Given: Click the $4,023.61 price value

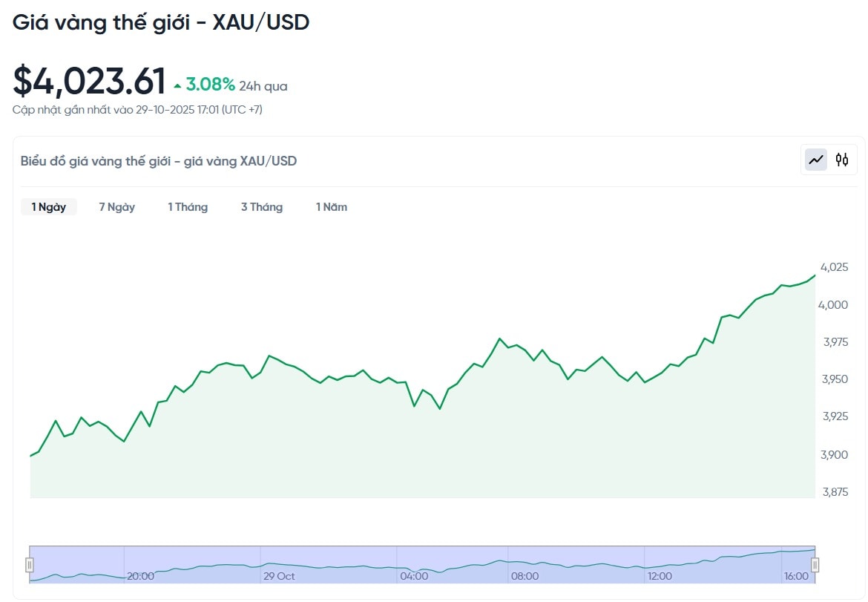Looking at the screenshot, I should [89, 82].
